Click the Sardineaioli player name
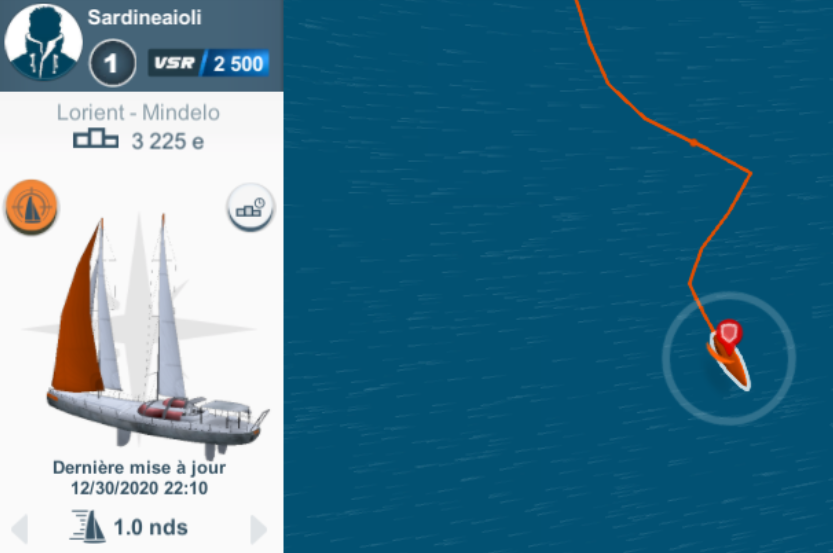The height and width of the screenshot is (553, 833). pyautogui.click(x=144, y=18)
